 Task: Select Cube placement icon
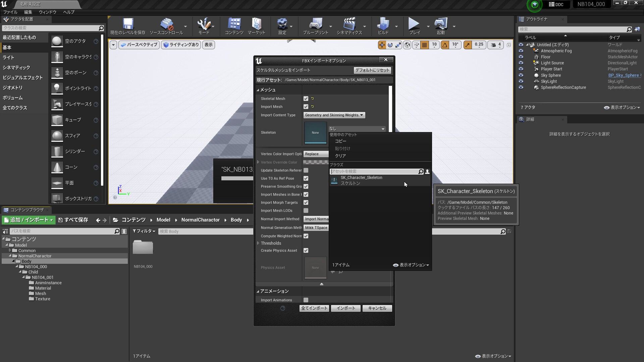57,120
